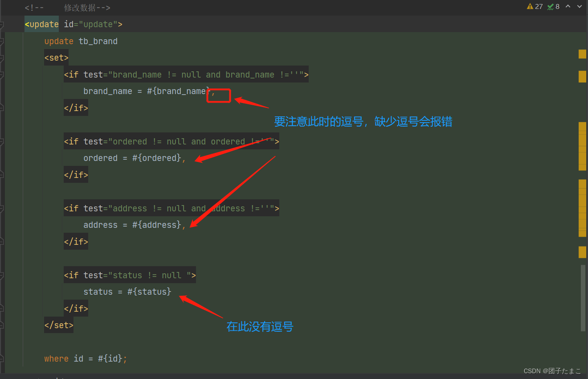This screenshot has height=379, width=588.
Task: Click the 'update tb_brand' SQL line
Action: 81,41
